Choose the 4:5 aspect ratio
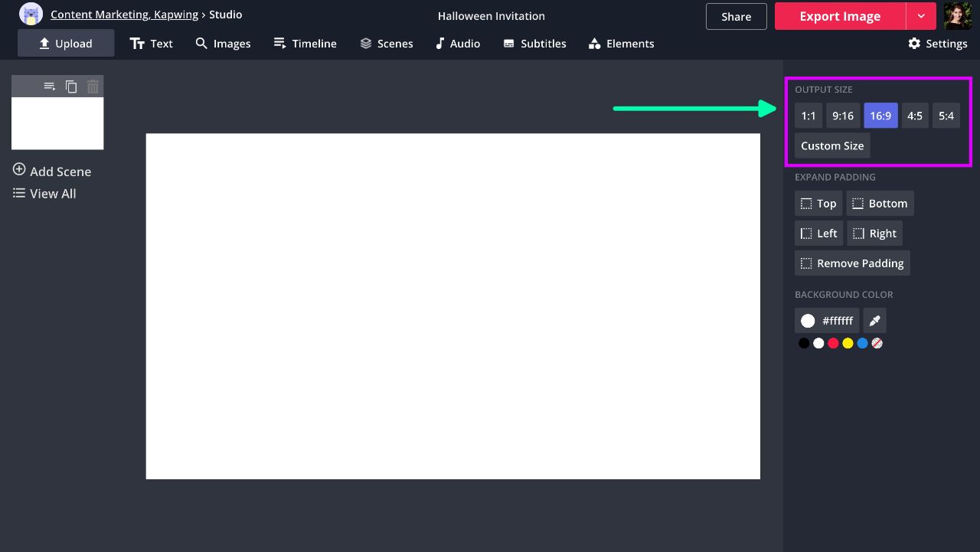The width and height of the screenshot is (980, 552). pyautogui.click(x=915, y=116)
